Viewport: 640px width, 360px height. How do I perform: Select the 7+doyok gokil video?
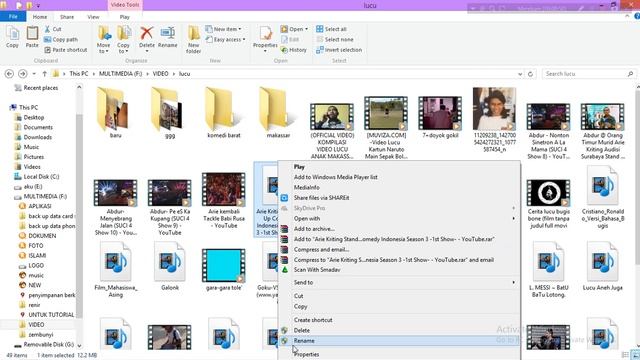pos(440,117)
